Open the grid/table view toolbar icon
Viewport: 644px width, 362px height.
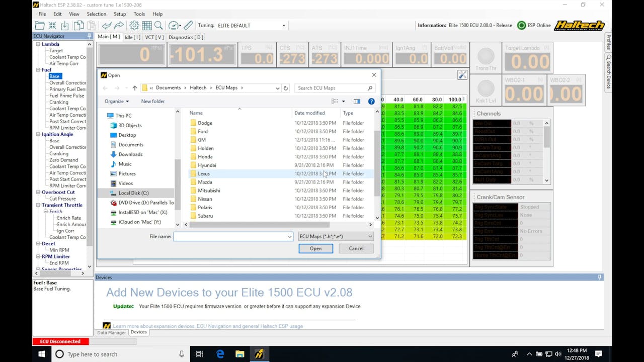tap(146, 25)
